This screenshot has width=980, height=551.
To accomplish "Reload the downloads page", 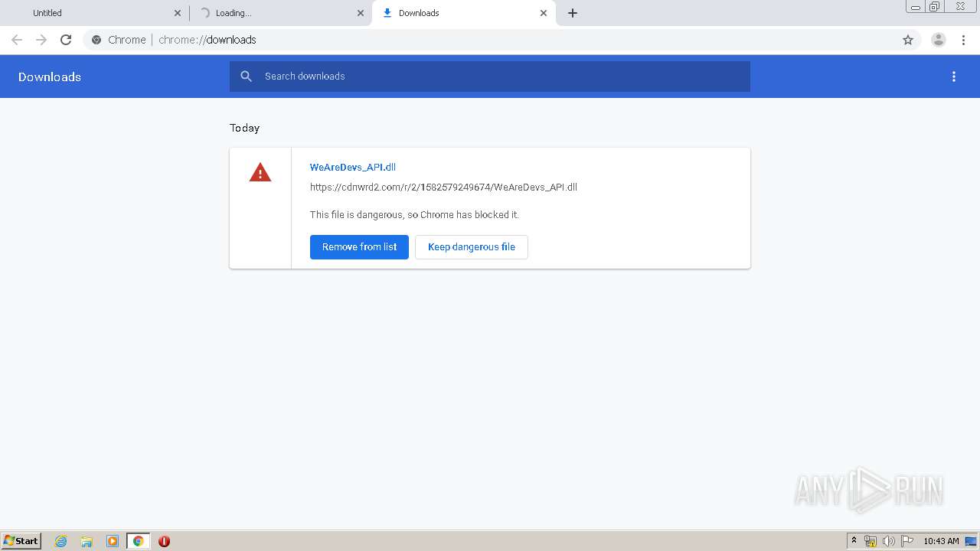I will tap(66, 40).
